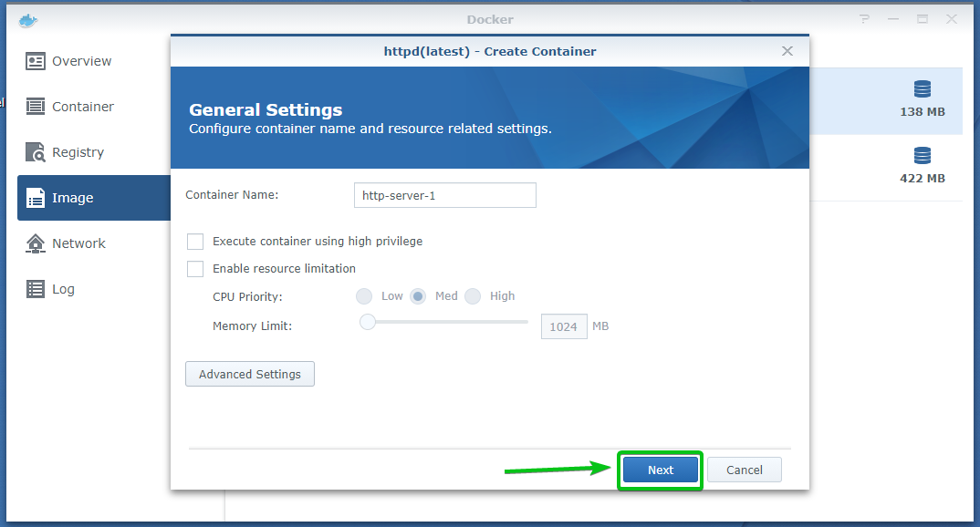The width and height of the screenshot is (980, 527).
Task: Select High CPU priority
Action: click(x=474, y=296)
